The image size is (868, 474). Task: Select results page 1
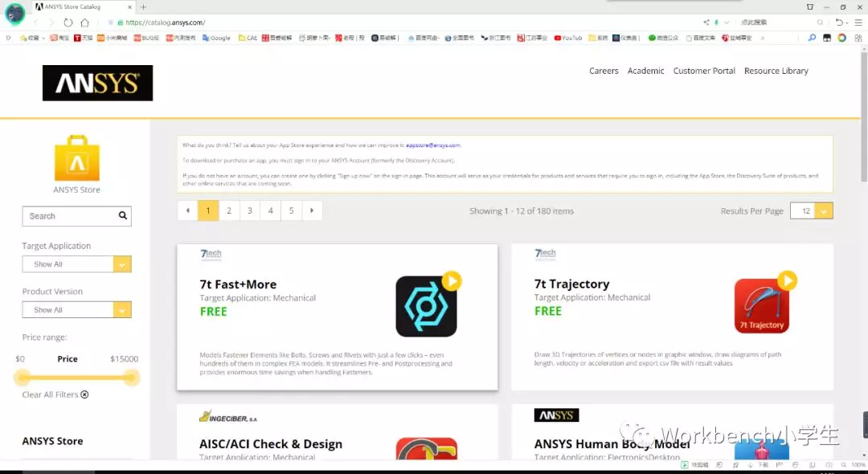[x=208, y=210]
